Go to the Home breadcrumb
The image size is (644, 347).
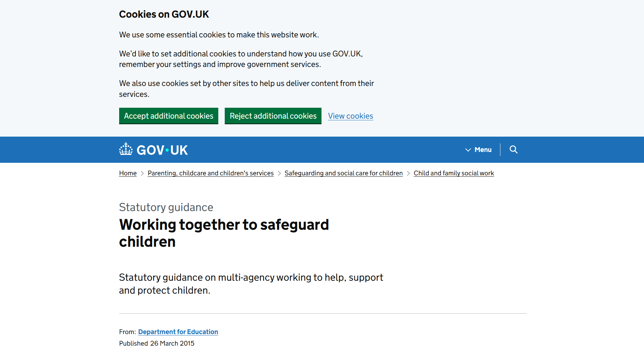point(128,173)
